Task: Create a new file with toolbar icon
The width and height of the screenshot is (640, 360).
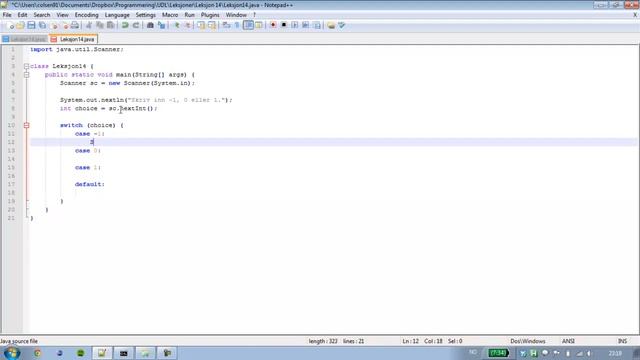Action: pos(10,25)
